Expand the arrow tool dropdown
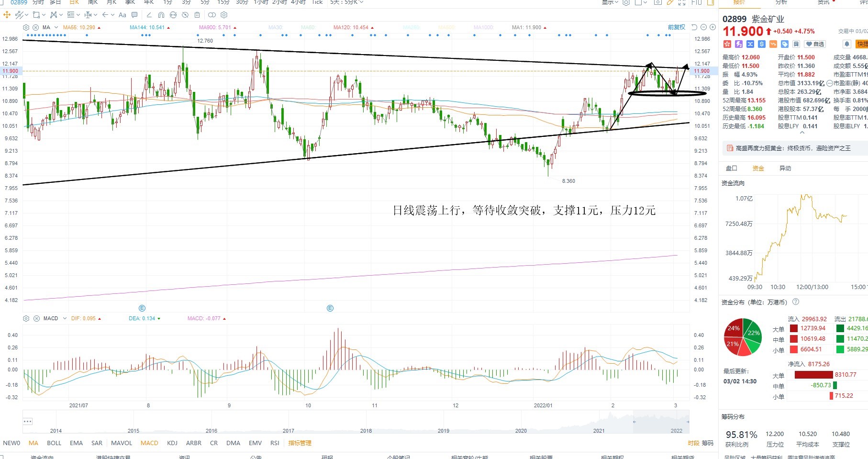This screenshot has height=459, width=868. tap(112, 15)
